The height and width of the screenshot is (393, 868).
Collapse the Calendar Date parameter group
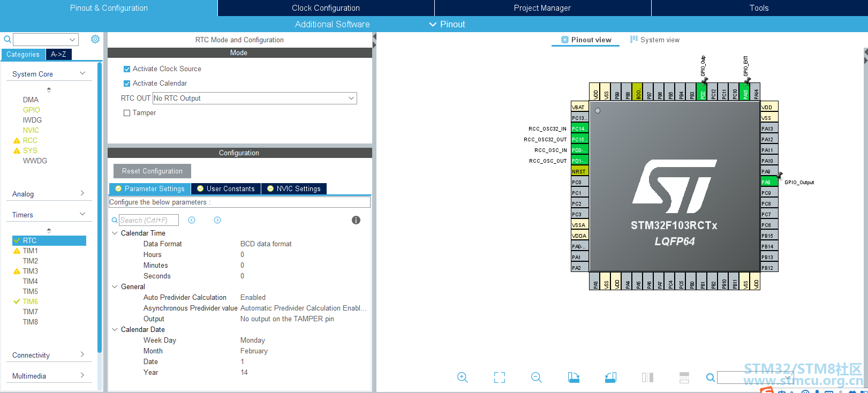[x=115, y=329]
